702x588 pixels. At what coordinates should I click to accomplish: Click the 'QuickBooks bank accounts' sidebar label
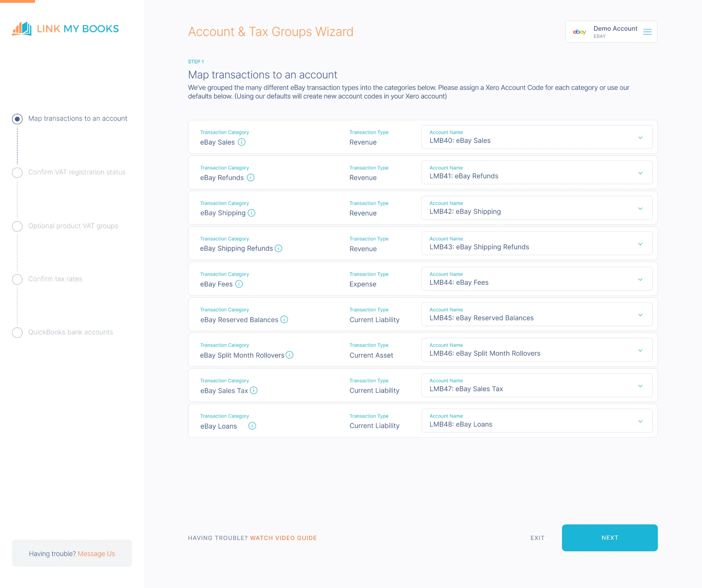71,332
